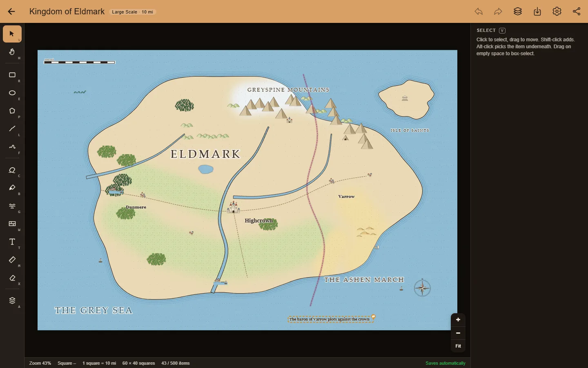Choose the Measure ruler tool
Image resolution: width=588 pixels, height=368 pixels.
pos(12,260)
